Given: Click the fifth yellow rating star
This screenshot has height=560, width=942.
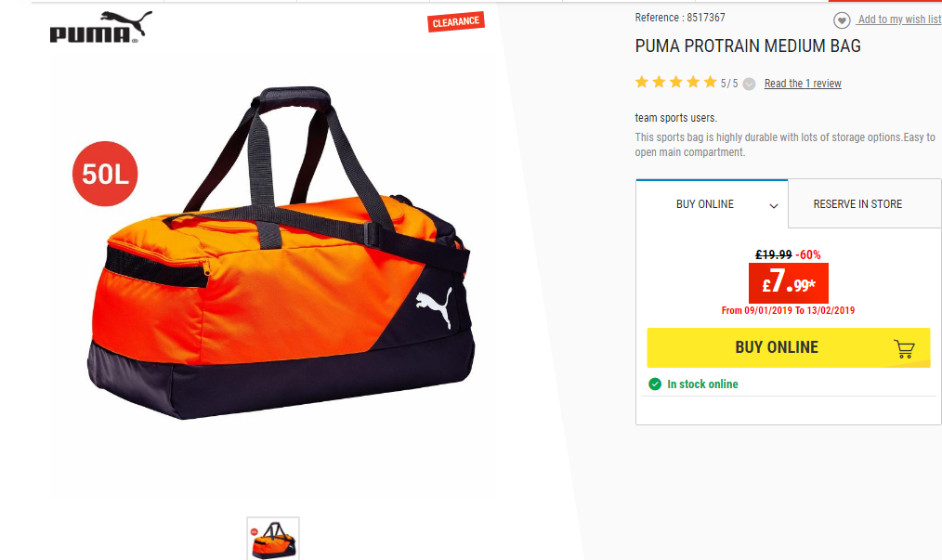Looking at the screenshot, I should [710, 82].
